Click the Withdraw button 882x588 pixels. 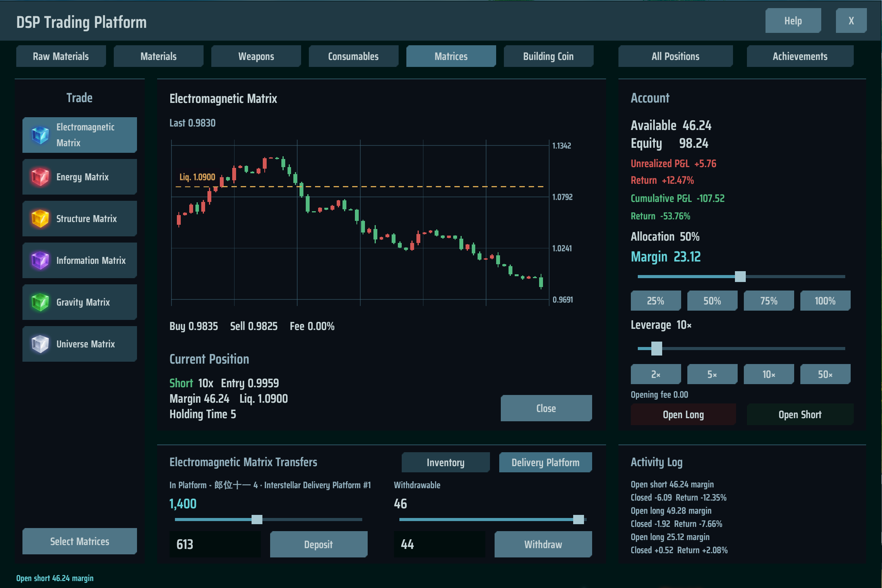click(x=543, y=544)
